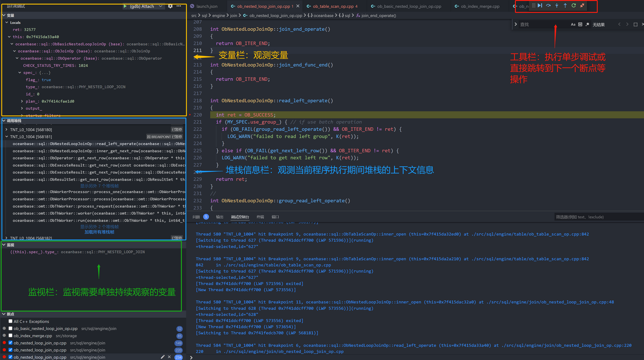644x360 pixels.
Task: Click the Continue debug button in floating toolbar
Action: click(x=540, y=5)
